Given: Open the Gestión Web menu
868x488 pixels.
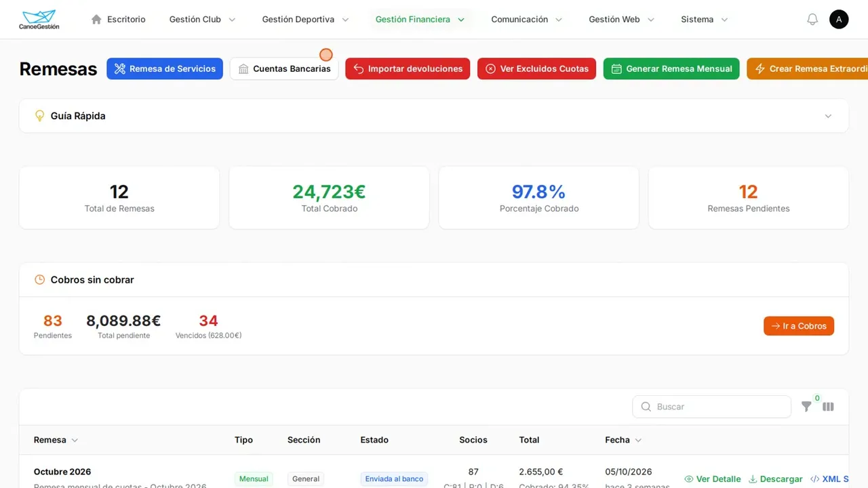Looking at the screenshot, I should tap(622, 20).
